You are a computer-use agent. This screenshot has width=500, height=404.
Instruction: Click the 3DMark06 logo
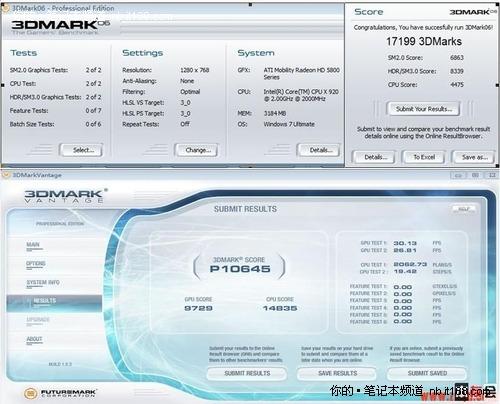coord(60,25)
